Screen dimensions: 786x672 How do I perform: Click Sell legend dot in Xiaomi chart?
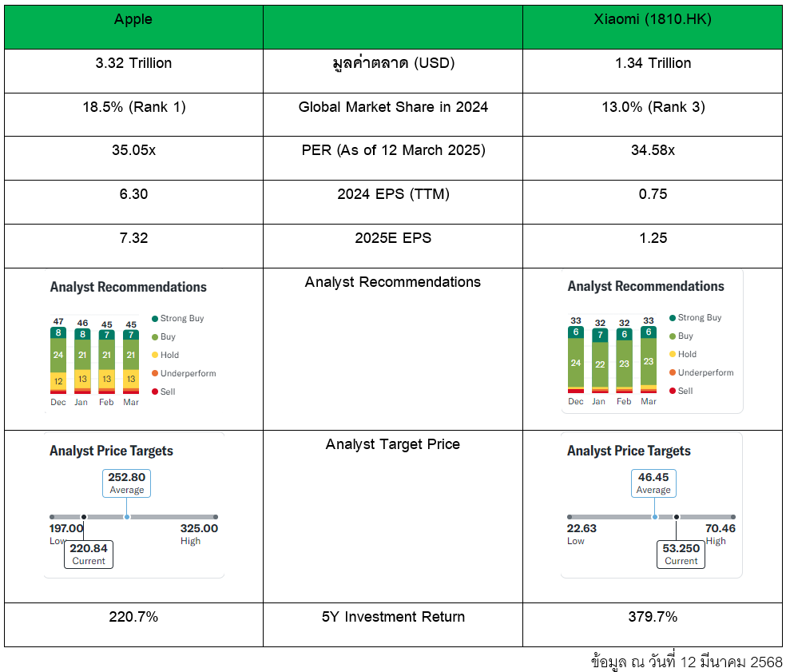[x=673, y=392]
